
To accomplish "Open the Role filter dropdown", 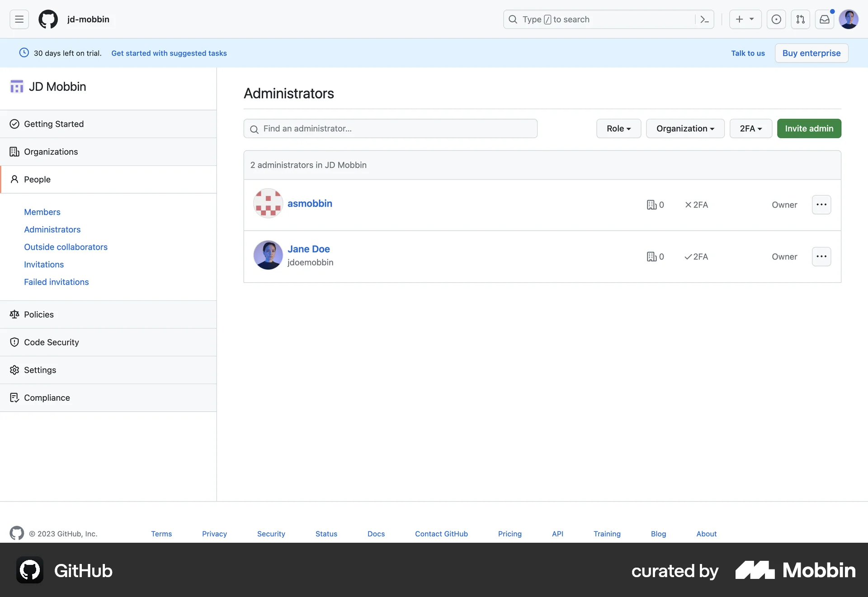I will (x=618, y=128).
